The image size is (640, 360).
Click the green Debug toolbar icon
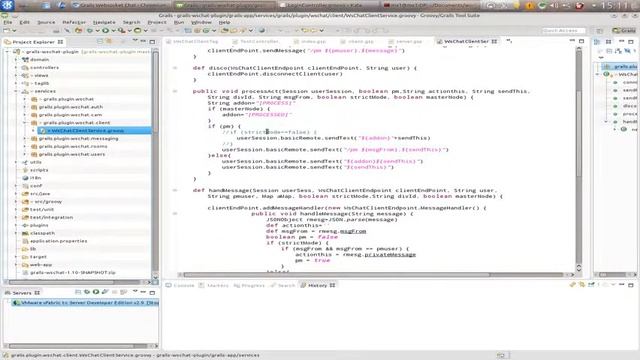[x=89, y=31]
